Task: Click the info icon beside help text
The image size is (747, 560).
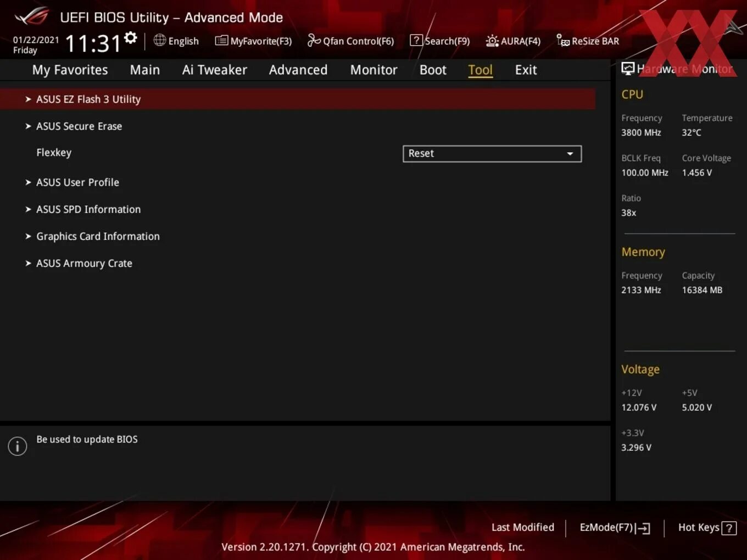Action: [x=18, y=446]
